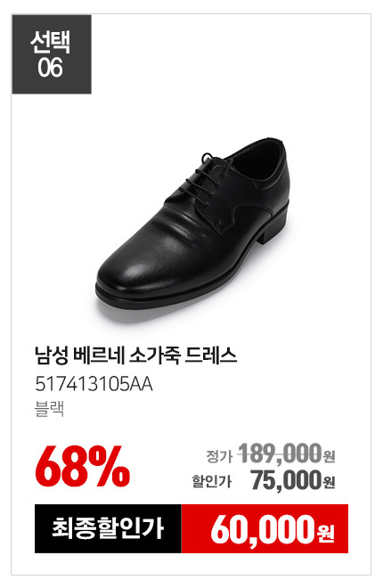Click the 정가 label
This screenshot has width=383, height=588.
tap(219, 456)
